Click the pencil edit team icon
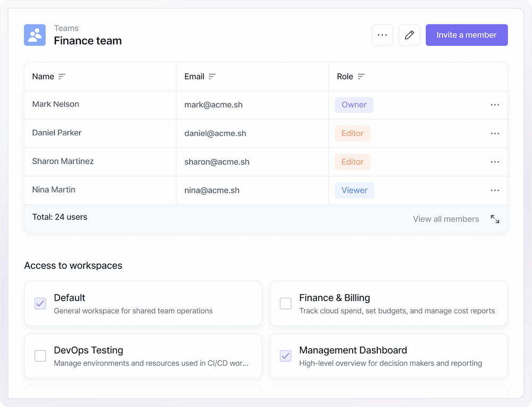This screenshot has width=532, height=407. click(409, 35)
